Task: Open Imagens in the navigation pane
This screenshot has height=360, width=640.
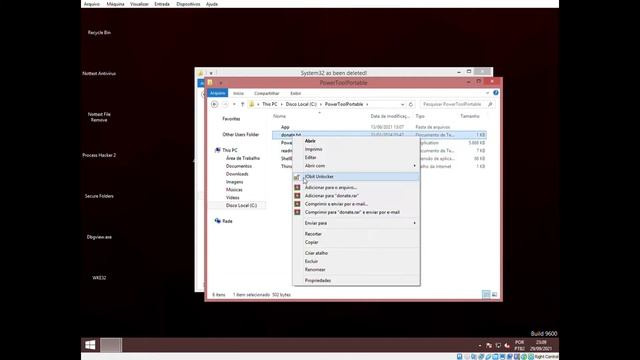Action: pyautogui.click(x=234, y=182)
